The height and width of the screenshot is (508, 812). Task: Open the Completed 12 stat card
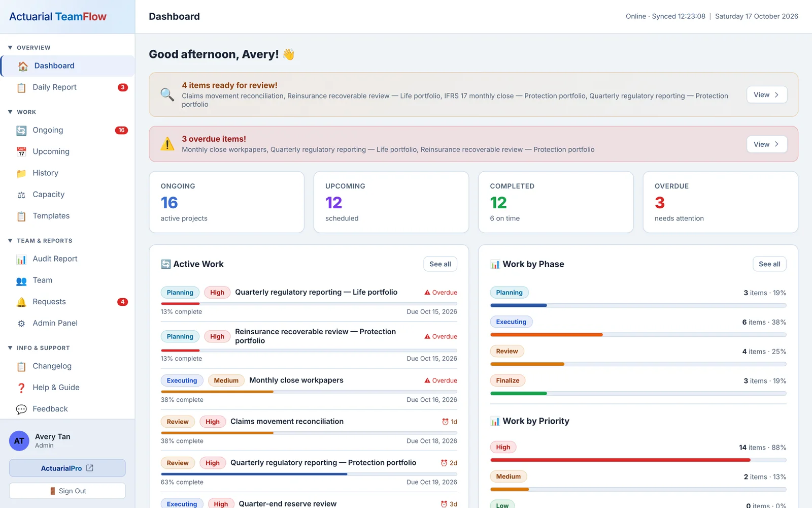556,202
